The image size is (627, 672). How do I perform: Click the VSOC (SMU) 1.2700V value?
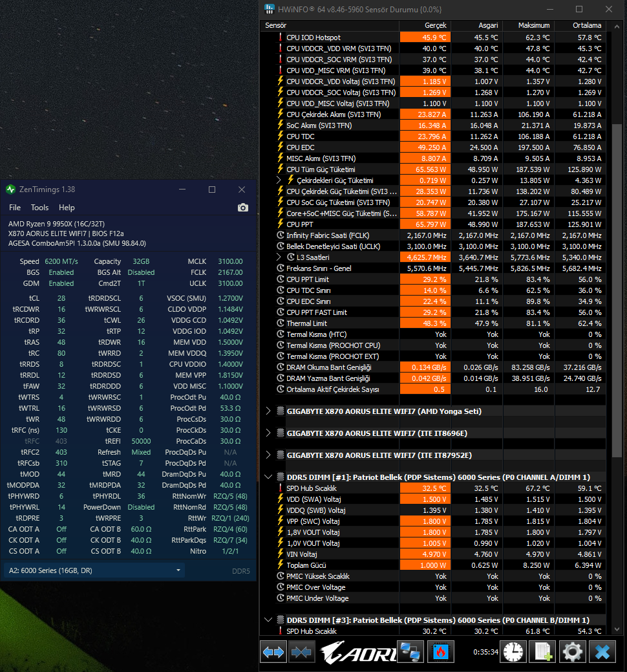230,298
